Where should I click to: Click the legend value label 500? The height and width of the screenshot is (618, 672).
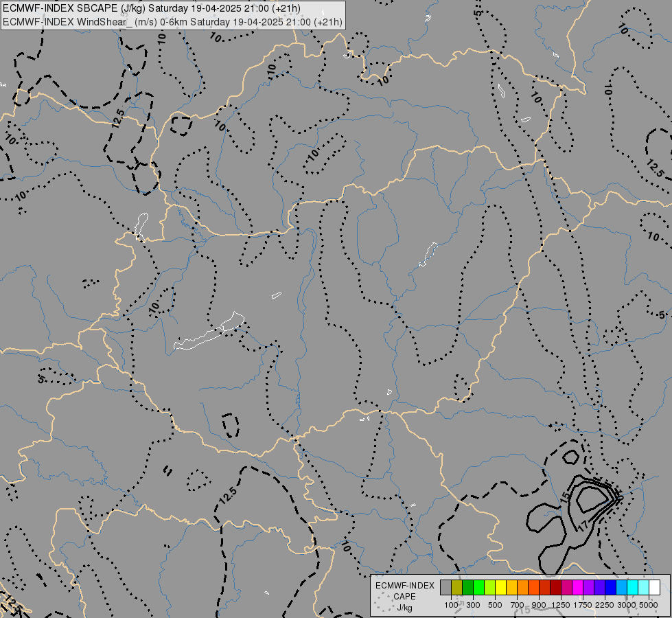pyautogui.click(x=495, y=605)
